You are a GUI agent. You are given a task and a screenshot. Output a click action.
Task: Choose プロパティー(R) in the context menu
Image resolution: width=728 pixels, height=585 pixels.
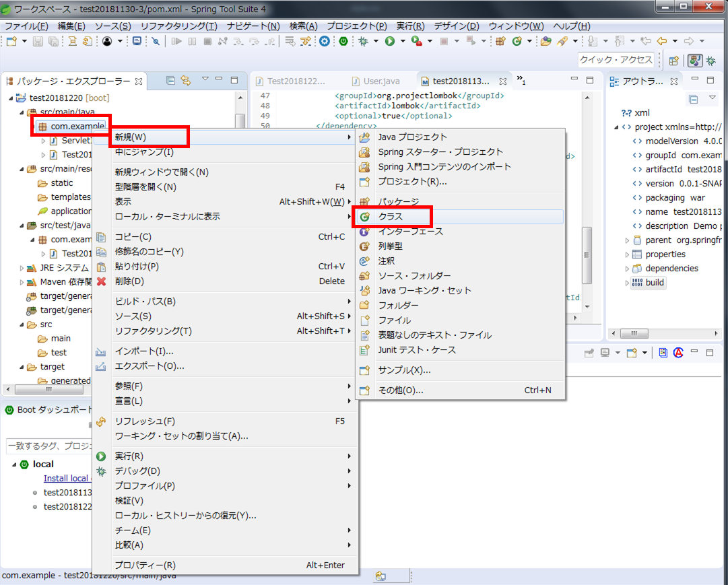click(x=145, y=565)
